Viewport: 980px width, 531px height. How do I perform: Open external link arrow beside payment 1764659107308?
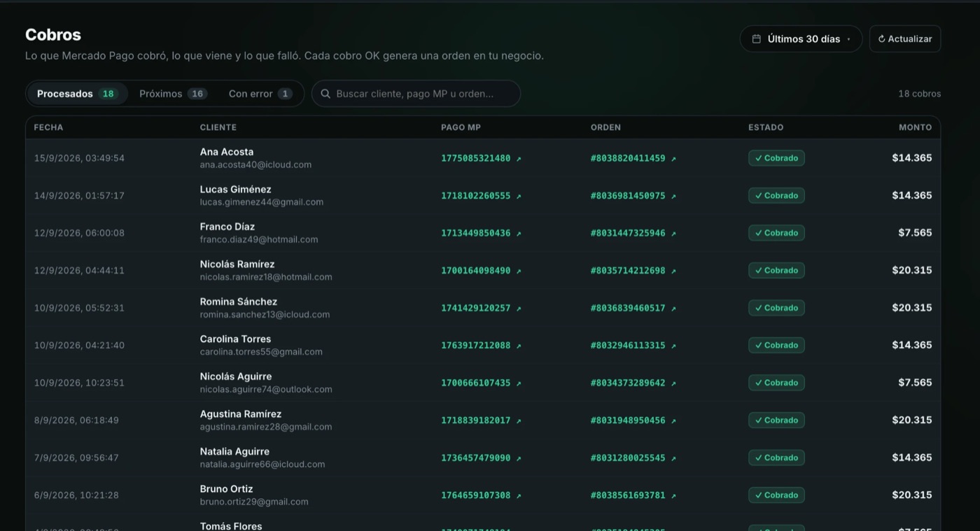[x=519, y=496]
